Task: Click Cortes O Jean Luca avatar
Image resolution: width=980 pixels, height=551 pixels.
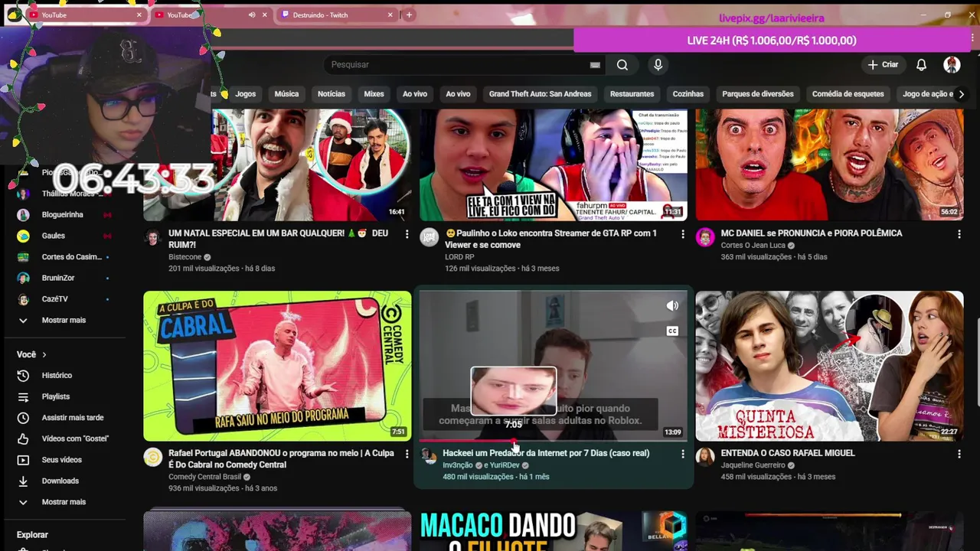Action: [705, 236]
